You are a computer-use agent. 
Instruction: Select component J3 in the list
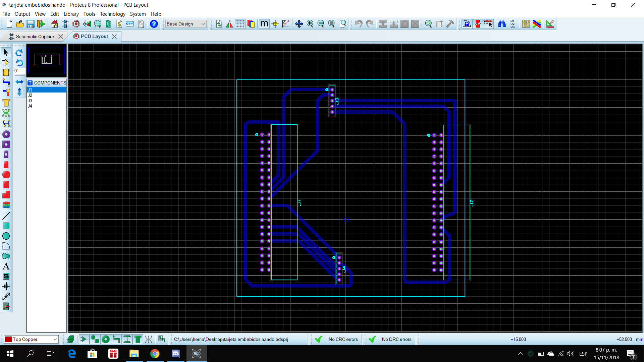[30, 101]
